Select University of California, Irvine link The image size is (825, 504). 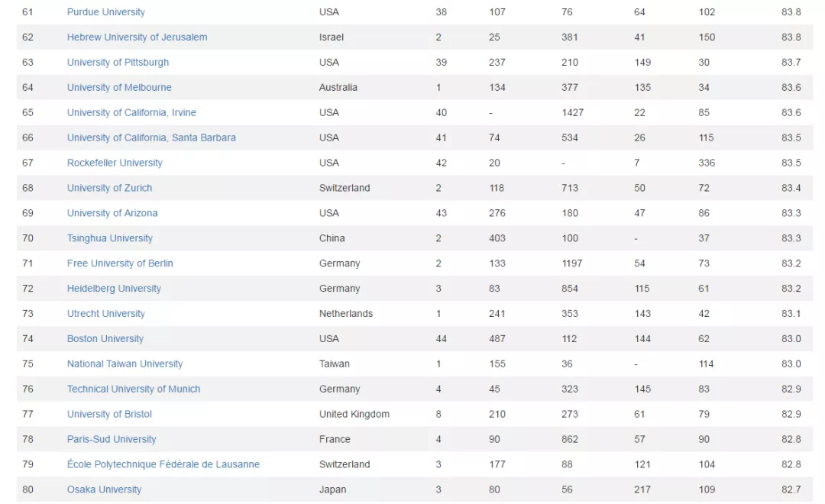[131, 112]
